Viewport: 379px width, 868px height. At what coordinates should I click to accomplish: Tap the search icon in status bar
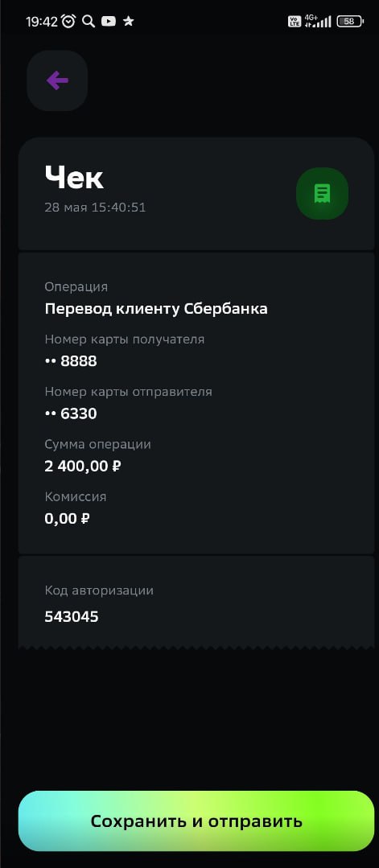coord(88,21)
